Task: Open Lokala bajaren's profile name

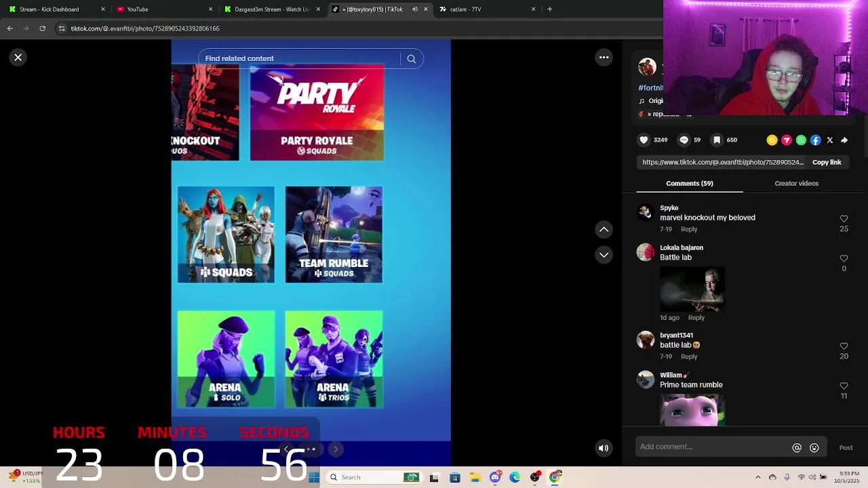Action: click(682, 248)
